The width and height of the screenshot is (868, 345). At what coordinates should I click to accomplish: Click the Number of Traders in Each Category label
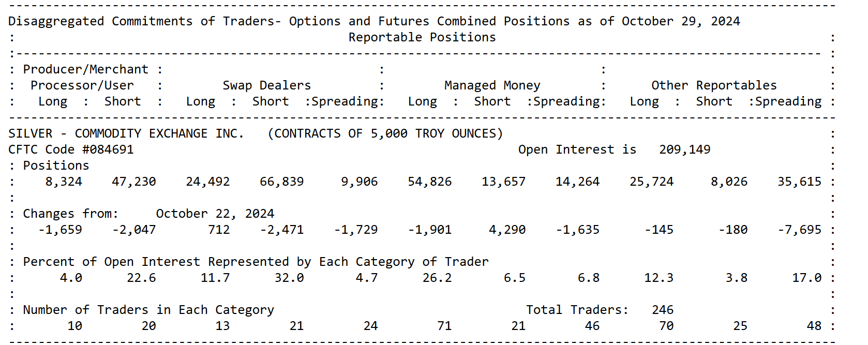[148, 310]
